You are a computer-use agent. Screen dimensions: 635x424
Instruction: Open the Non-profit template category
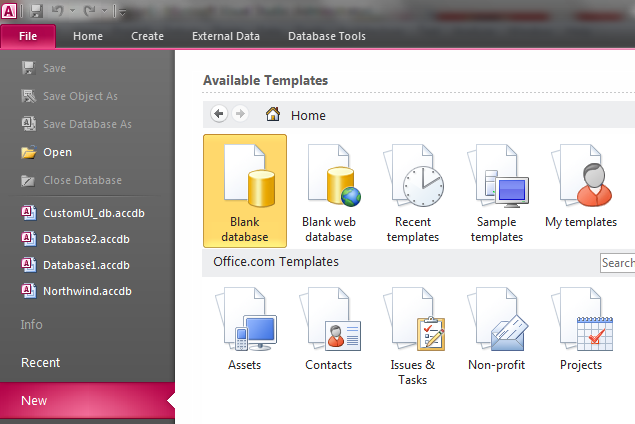coord(497,329)
